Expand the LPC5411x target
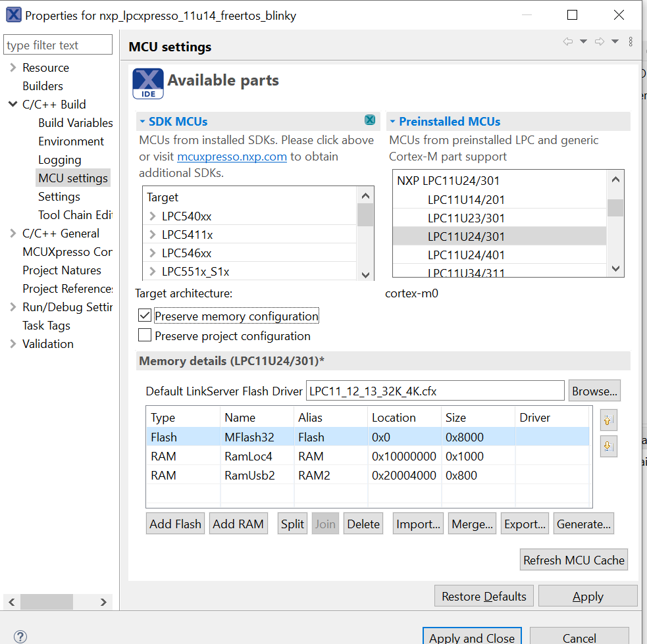This screenshot has height=644, width=647. click(152, 235)
